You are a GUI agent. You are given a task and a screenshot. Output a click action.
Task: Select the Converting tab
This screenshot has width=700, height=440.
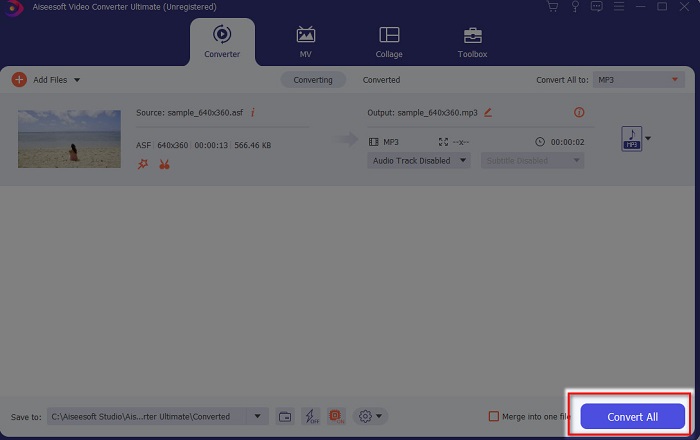313,80
